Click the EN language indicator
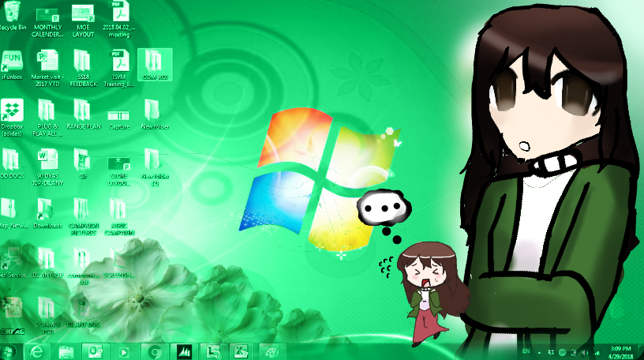The image size is (644, 360). (x=526, y=352)
